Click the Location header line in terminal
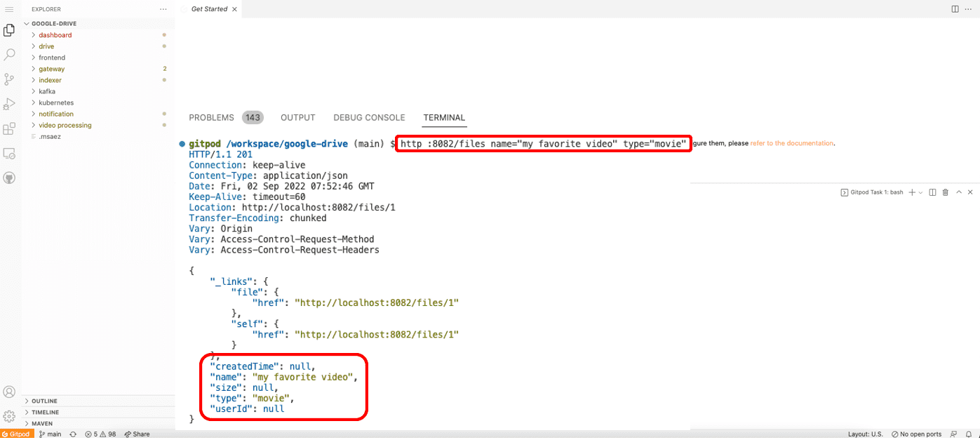980x440 pixels. [x=292, y=208]
